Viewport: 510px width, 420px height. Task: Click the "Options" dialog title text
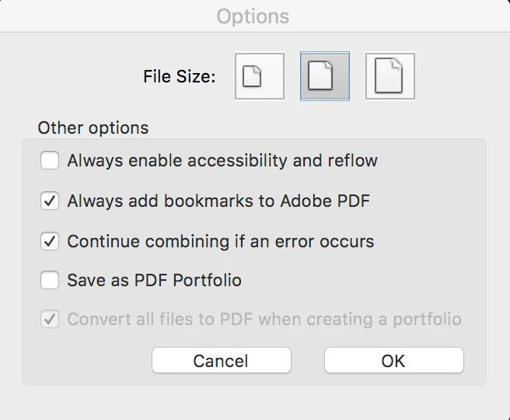point(253,16)
